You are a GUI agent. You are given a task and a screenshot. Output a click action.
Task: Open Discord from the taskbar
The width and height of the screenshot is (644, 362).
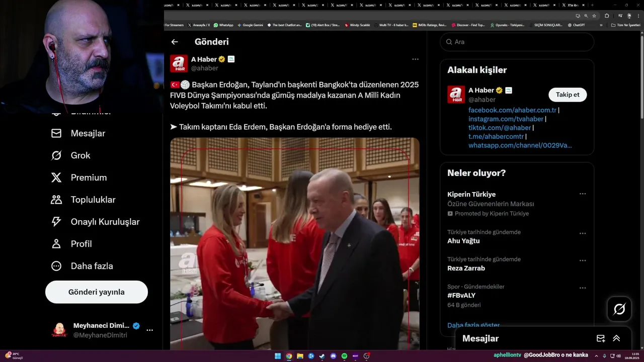coord(333,356)
